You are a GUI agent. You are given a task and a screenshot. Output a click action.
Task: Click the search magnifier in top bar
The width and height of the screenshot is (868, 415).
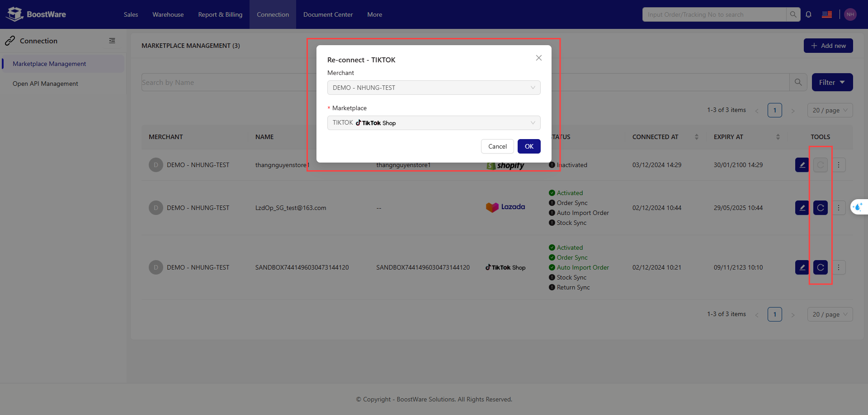click(x=793, y=14)
